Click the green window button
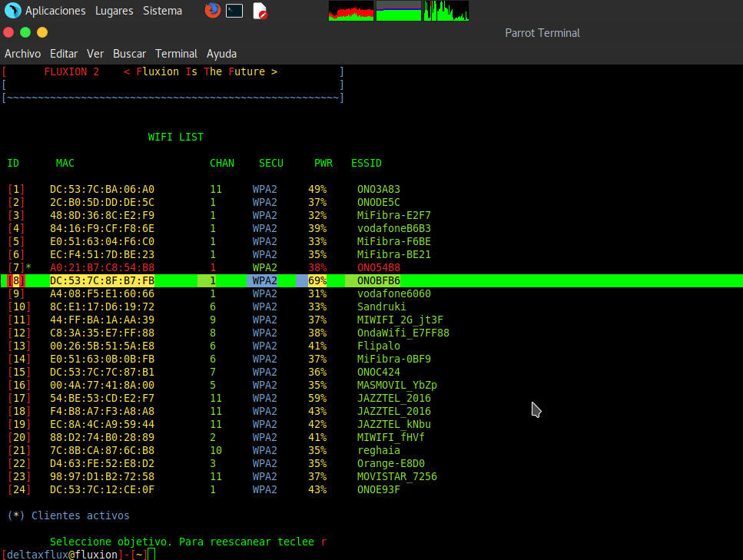This screenshot has width=743, height=560. 25,32
